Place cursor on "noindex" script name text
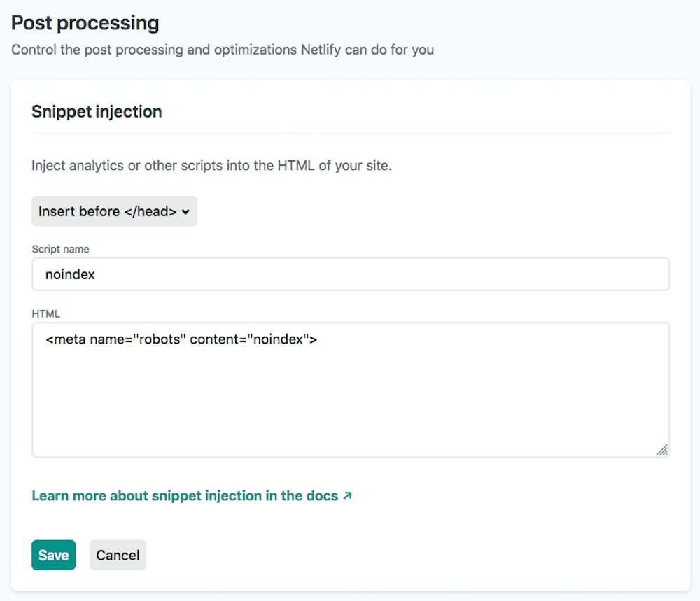 tap(70, 274)
